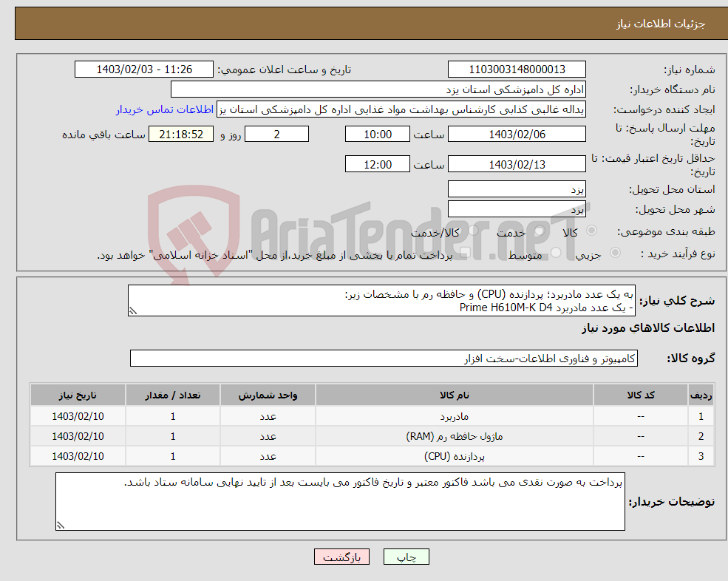Click the اطلاعات کالاهای مورد نیاز section heading

point(648,328)
